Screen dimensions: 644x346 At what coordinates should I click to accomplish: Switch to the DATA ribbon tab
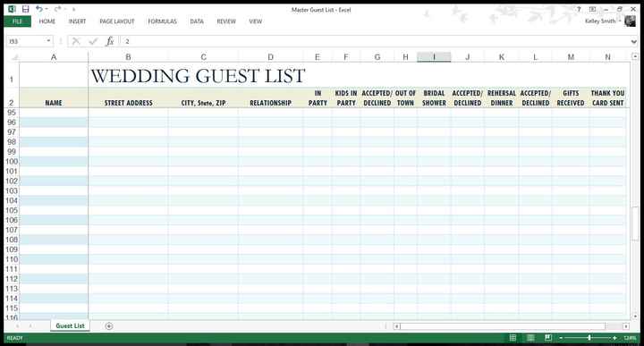pyautogui.click(x=197, y=21)
